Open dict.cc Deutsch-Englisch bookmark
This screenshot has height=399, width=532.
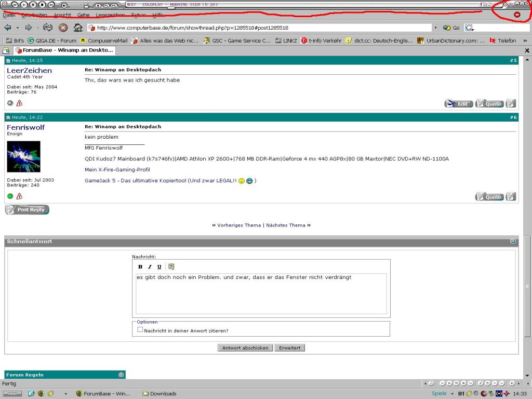(379, 41)
